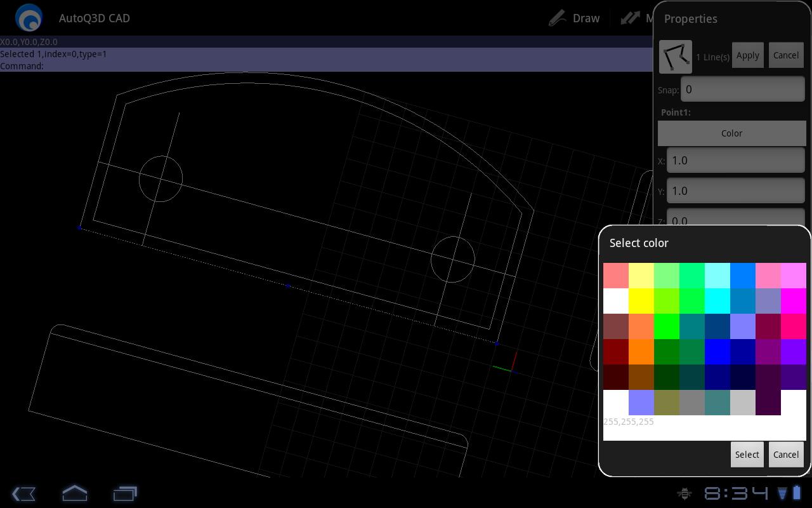Click the Selected 1,index=0,type=1 status text
Viewport: 812px width, 508px height.
point(53,54)
